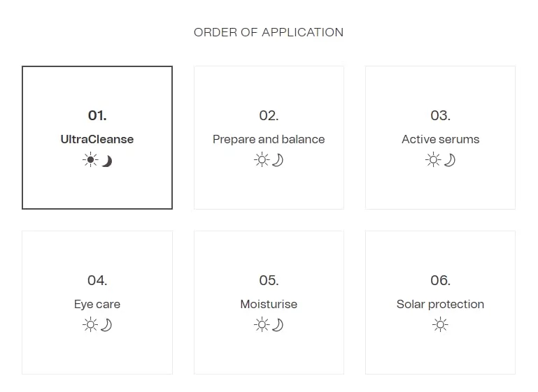Click the moon icon under Active serums

pos(450,160)
